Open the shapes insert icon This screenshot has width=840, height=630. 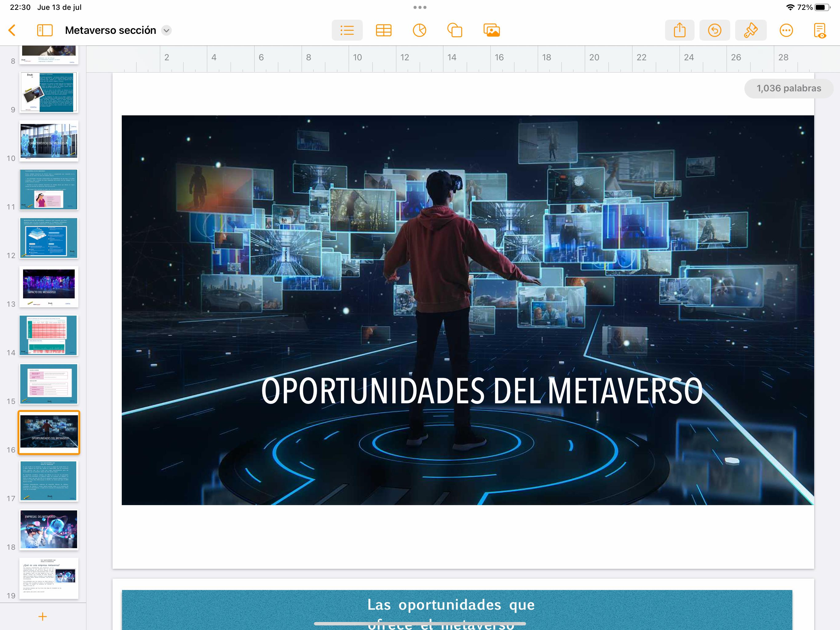click(454, 30)
